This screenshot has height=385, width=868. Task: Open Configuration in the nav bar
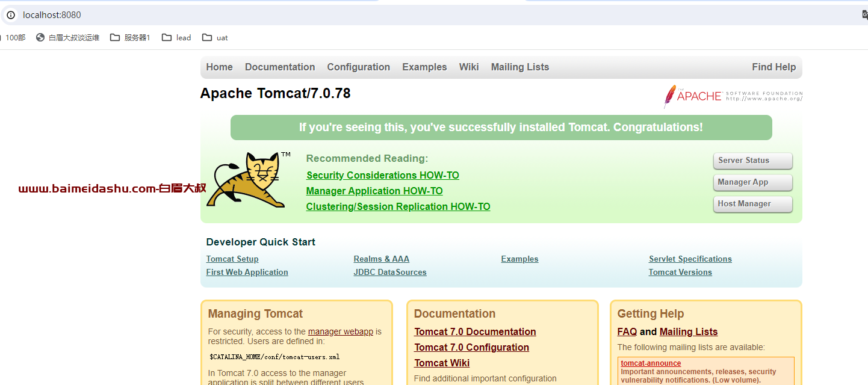point(359,67)
